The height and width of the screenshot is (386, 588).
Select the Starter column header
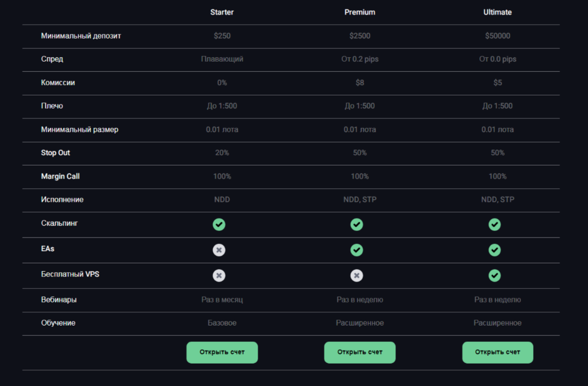pos(222,12)
